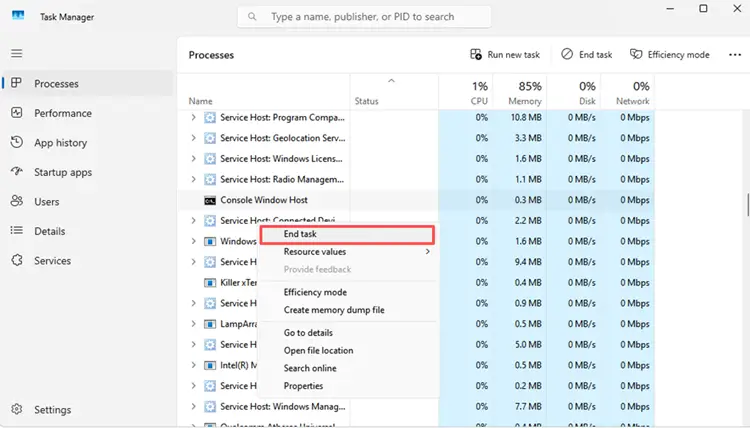Viewport: 750px width, 428px height.
Task: Click the End task toolbar circle icon
Action: coord(567,54)
